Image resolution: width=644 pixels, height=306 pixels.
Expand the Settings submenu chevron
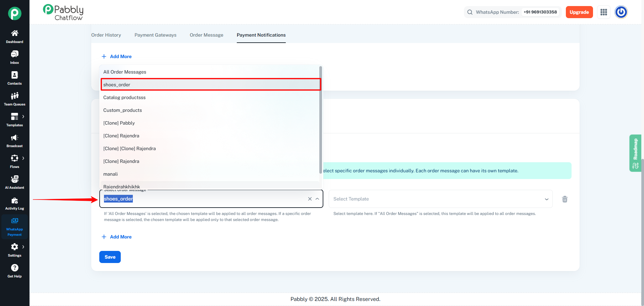pos(23,247)
